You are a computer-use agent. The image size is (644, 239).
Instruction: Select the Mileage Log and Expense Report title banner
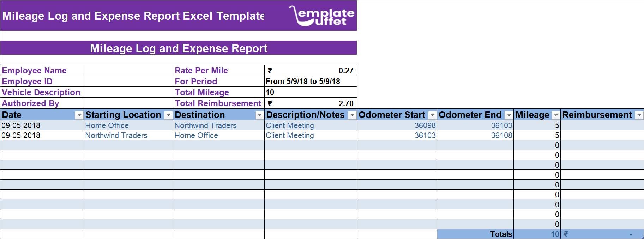click(179, 48)
